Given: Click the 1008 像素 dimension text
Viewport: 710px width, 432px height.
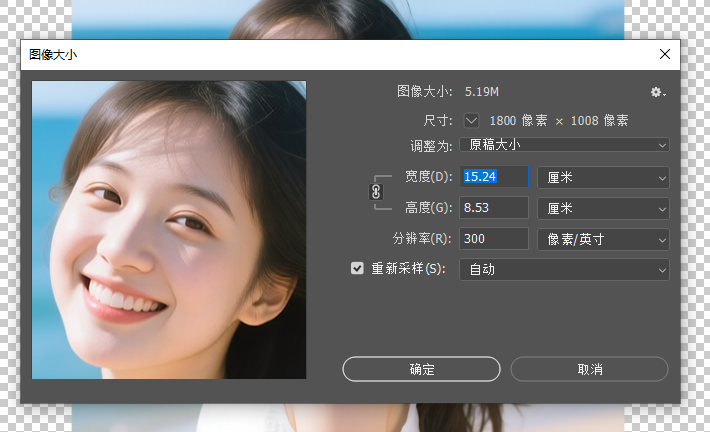Looking at the screenshot, I should [x=600, y=120].
